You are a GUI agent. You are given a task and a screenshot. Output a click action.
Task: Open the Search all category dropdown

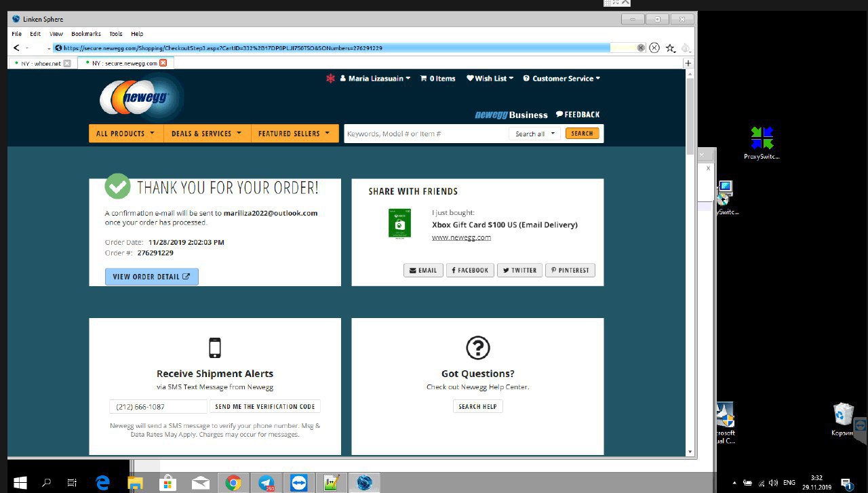pos(534,134)
